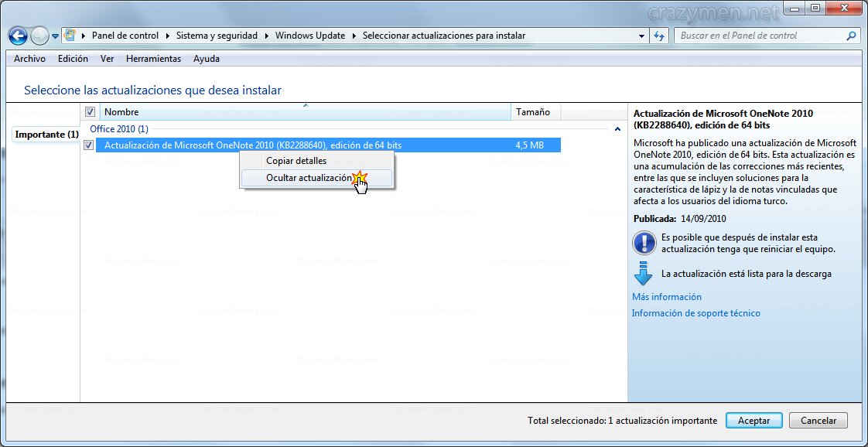Click the Aceptar button

pos(754,421)
